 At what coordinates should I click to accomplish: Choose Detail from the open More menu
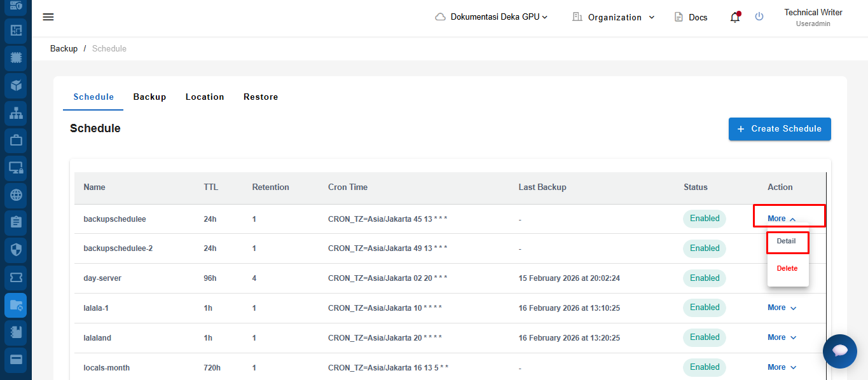pyautogui.click(x=787, y=241)
